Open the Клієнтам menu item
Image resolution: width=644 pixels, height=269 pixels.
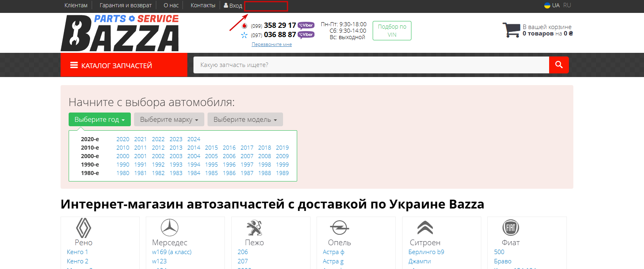[76, 5]
